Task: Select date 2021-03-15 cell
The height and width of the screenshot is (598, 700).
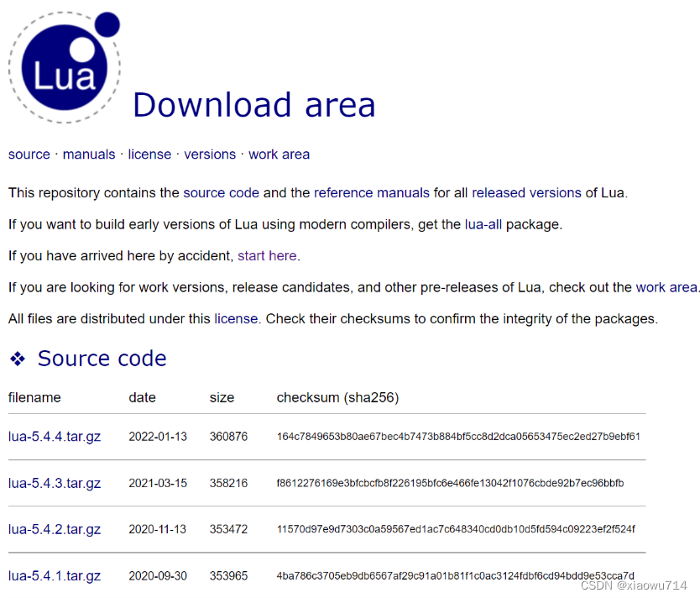Action: 158,483
